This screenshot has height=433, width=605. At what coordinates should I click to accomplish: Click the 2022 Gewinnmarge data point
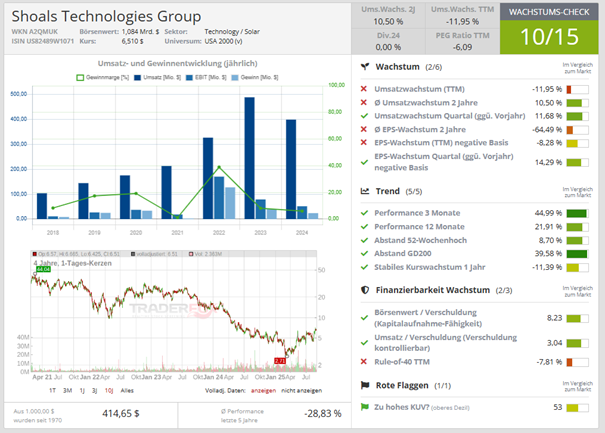click(219, 167)
